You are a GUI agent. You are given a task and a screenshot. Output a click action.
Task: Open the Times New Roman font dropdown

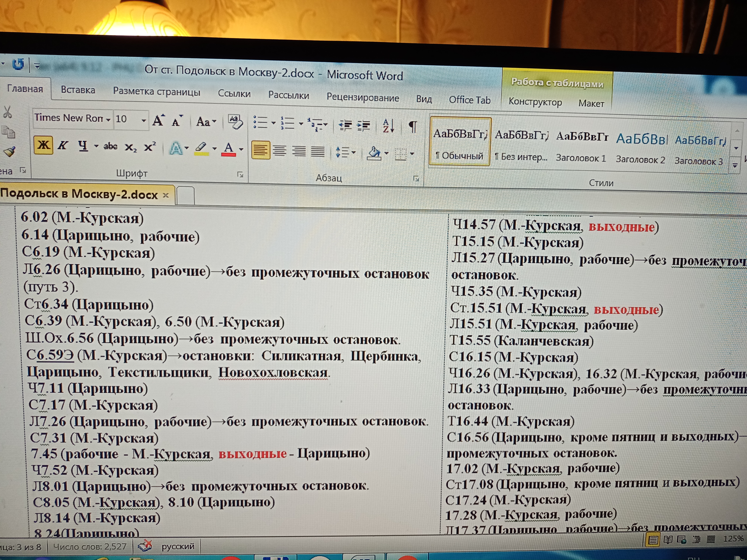point(108,119)
